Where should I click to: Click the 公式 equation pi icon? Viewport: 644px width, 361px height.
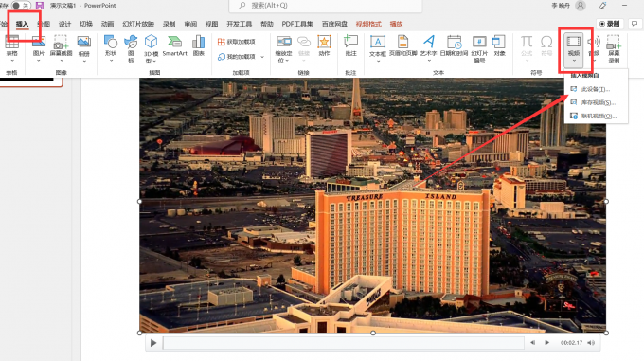click(x=527, y=42)
